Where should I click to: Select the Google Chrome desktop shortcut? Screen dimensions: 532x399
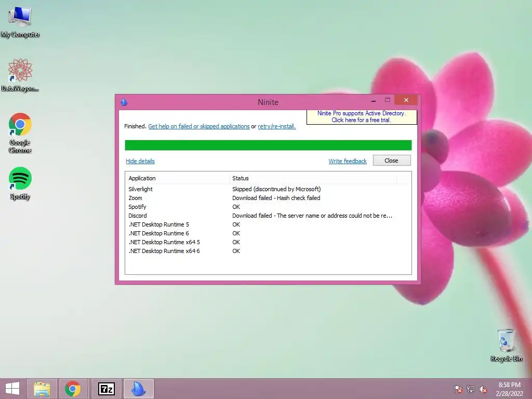[x=20, y=132]
